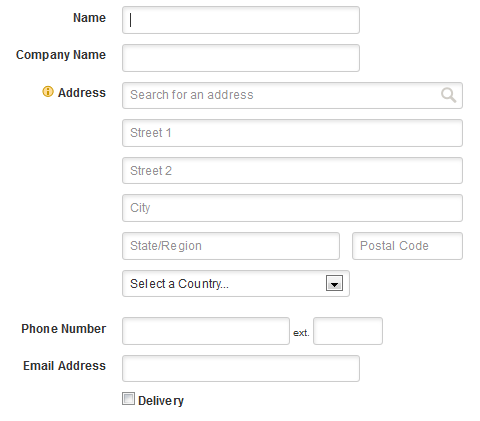
Task: Click the City input field
Action: pyautogui.click(x=292, y=208)
